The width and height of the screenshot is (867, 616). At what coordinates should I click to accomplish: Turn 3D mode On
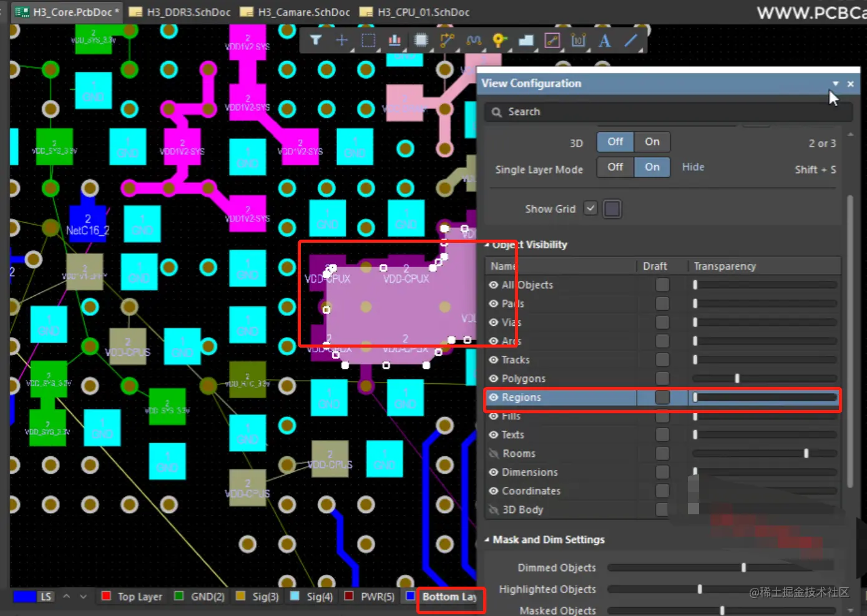[x=652, y=142]
